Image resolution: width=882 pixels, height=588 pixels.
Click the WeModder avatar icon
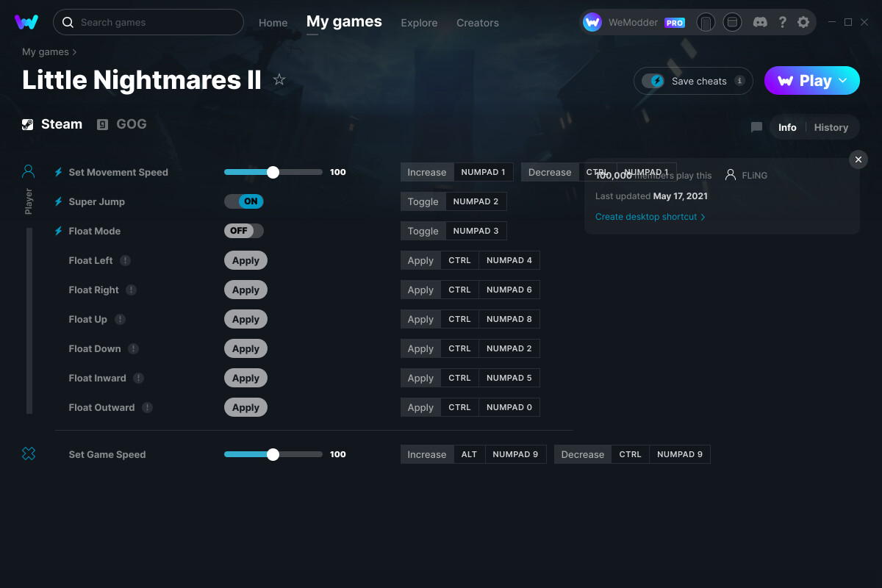(x=592, y=22)
